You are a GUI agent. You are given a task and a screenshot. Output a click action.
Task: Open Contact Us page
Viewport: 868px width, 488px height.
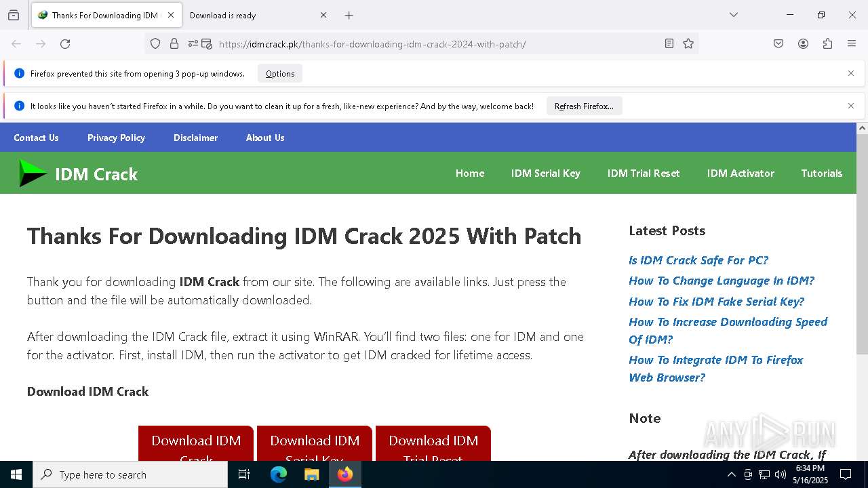(x=36, y=138)
